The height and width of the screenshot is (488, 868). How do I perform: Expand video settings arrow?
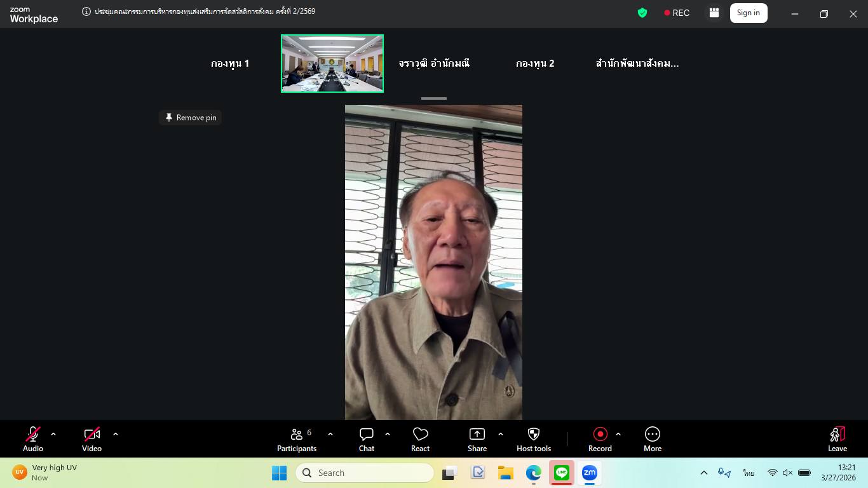coord(116,435)
